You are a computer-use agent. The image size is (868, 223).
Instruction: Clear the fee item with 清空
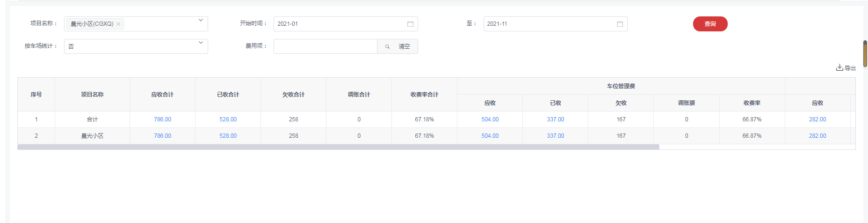coord(404,46)
